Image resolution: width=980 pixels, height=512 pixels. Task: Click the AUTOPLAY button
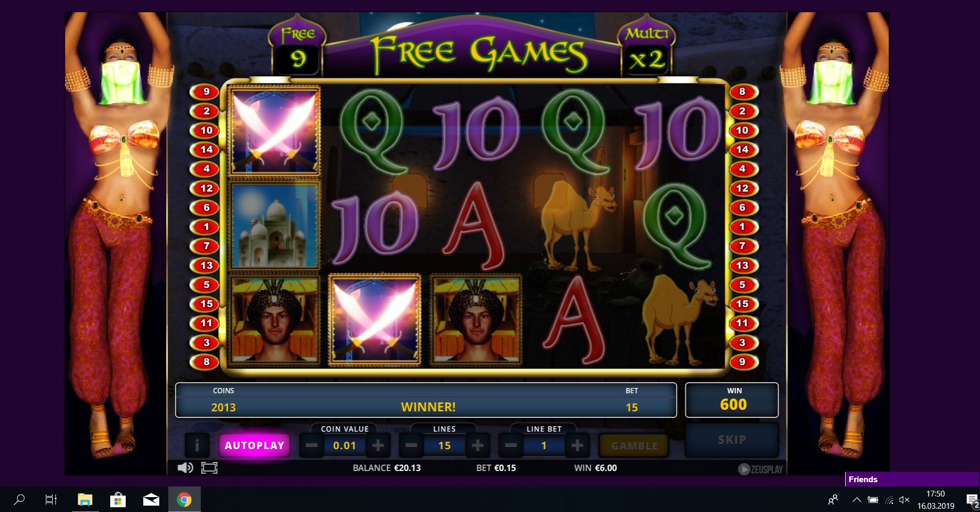coord(255,445)
